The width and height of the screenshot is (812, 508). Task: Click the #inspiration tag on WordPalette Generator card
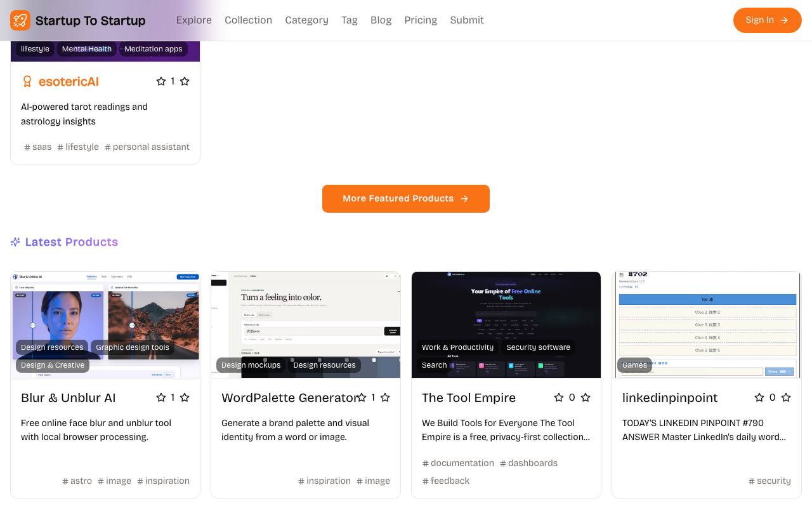click(x=324, y=481)
